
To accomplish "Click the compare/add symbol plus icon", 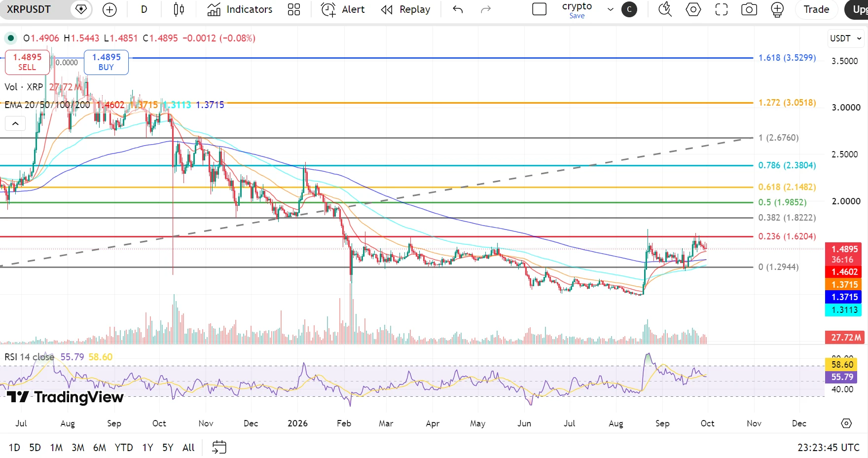I will [x=109, y=9].
